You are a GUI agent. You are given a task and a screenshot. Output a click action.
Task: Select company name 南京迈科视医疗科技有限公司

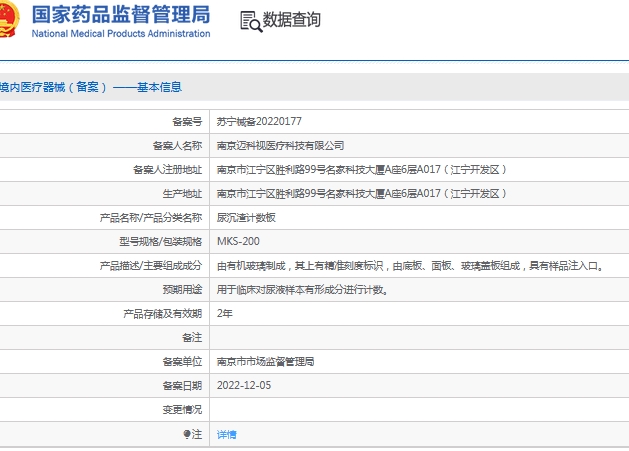(280, 145)
